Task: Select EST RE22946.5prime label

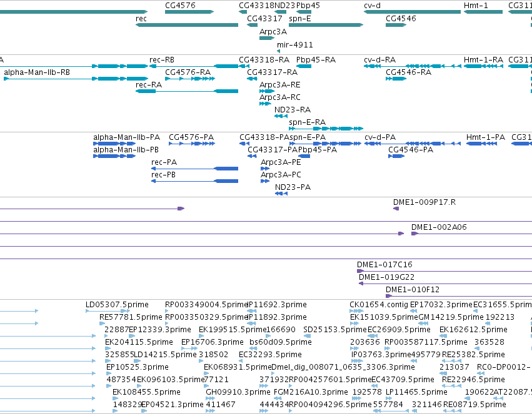Action: point(473,380)
